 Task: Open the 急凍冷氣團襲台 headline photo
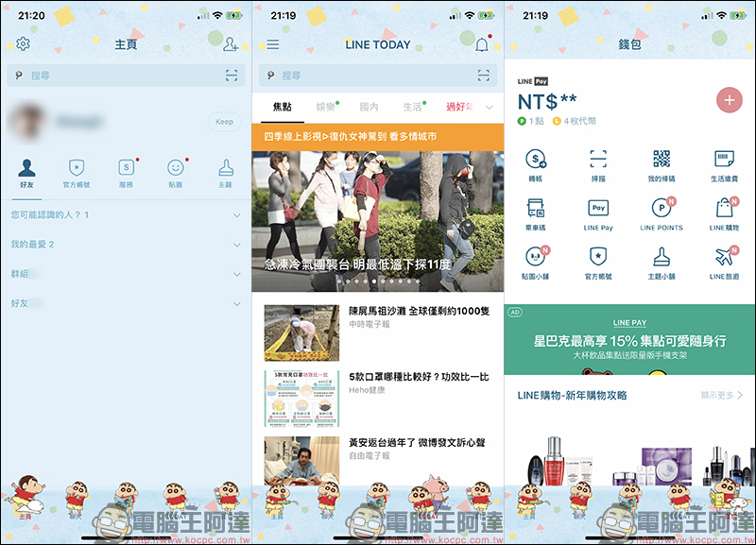(x=377, y=222)
